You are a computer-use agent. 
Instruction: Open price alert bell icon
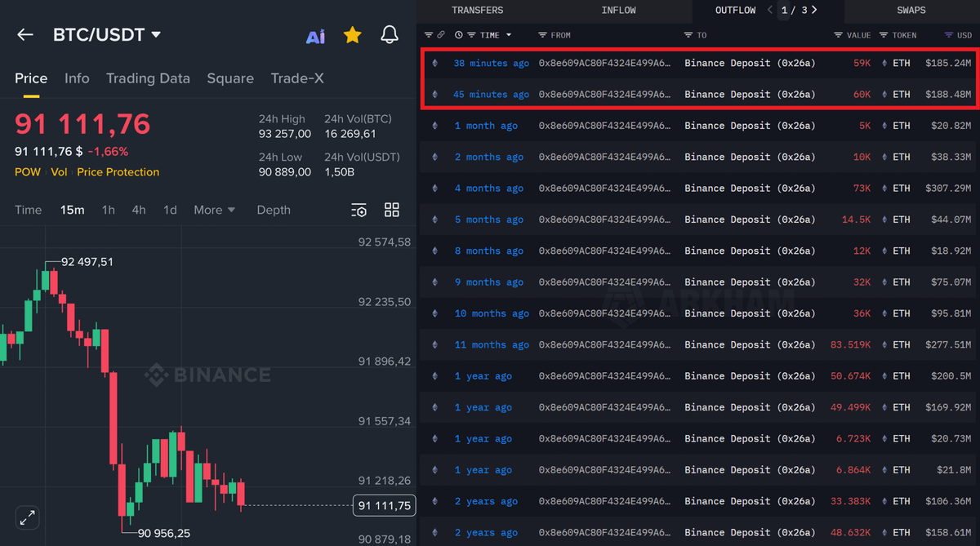(390, 34)
